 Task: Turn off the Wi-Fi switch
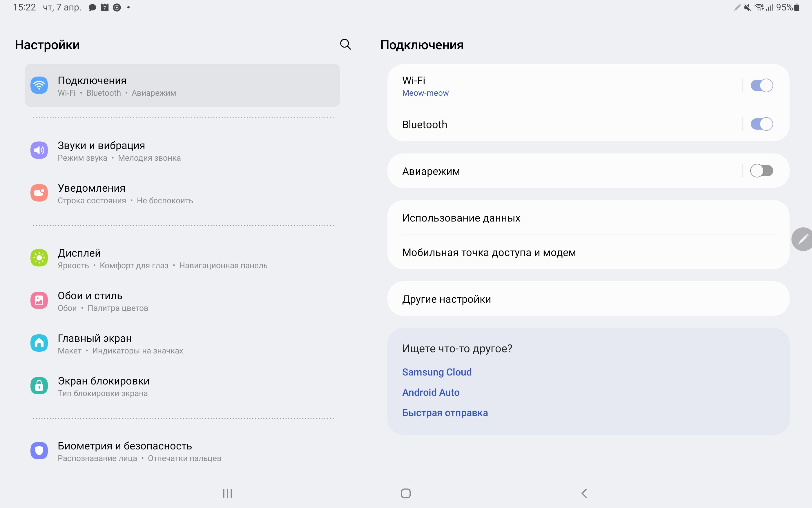pyautogui.click(x=762, y=85)
